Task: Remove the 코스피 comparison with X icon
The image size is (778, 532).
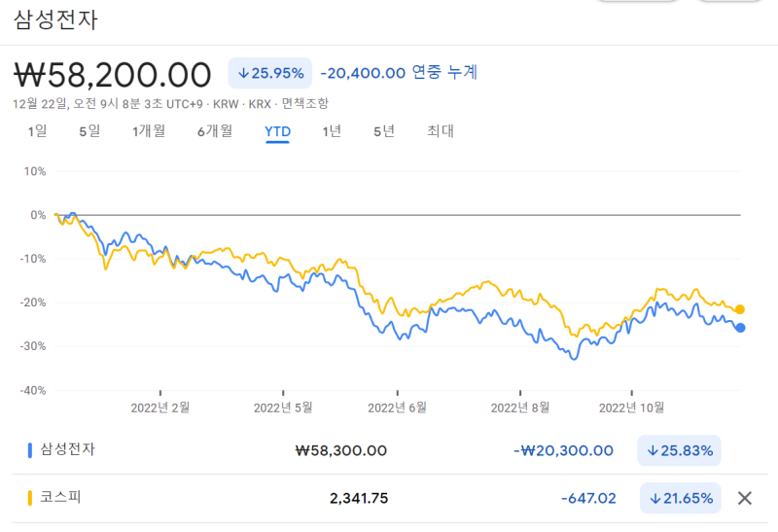Action: pyautogui.click(x=745, y=498)
